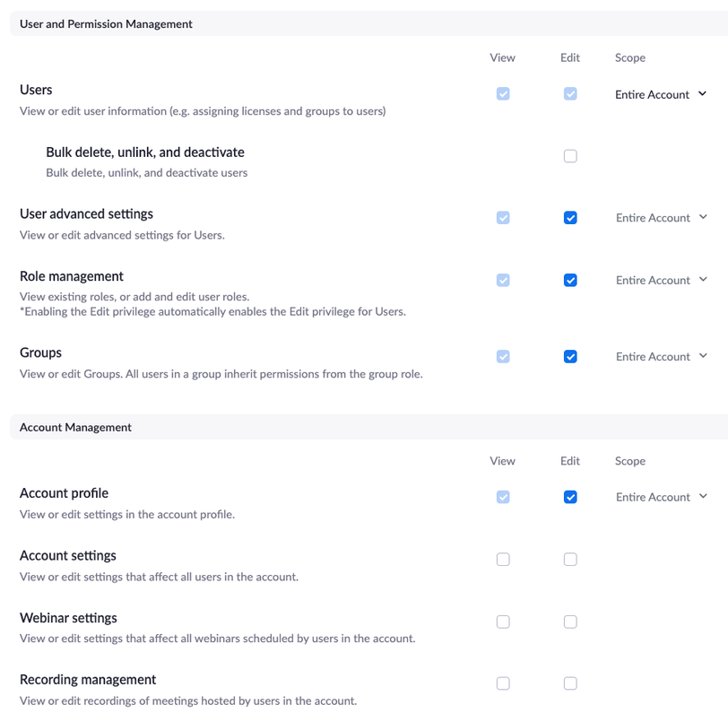Image resolution: width=728 pixels, height=722 pixels.
Task: Toggle the Edit checkbox for User advanced settings
Action: coord(570,217)
